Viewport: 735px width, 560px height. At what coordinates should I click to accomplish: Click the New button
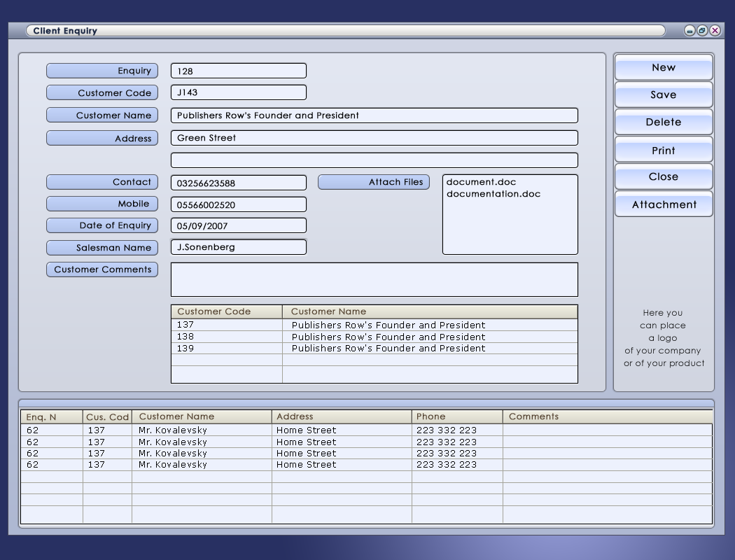[662, 67]
